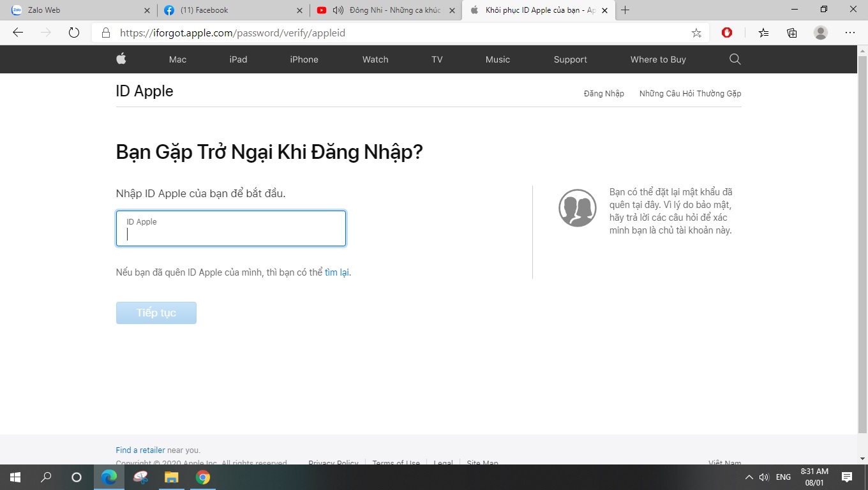Click the tìm lại link
868x490 pixels.
click(x=337, y=272)
